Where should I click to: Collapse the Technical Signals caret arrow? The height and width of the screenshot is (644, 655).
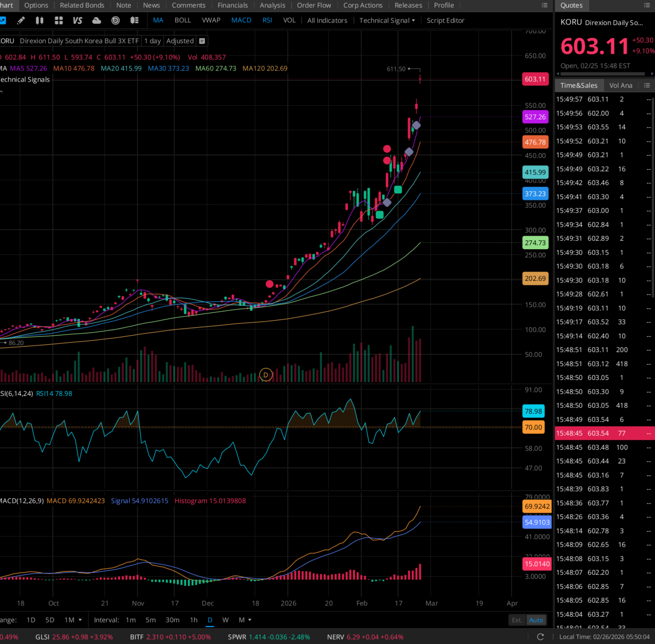tap(1, 92)
